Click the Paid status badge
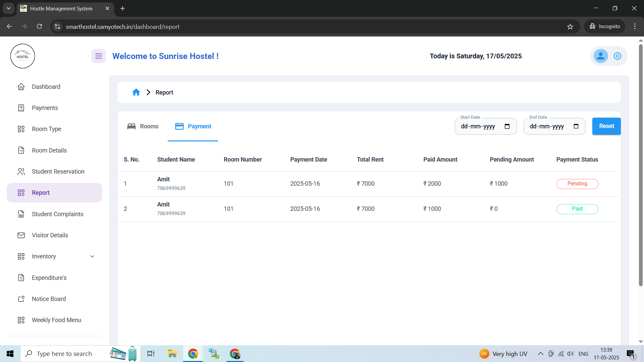Viewport: 644px width, 362px height. pos(577,209)
